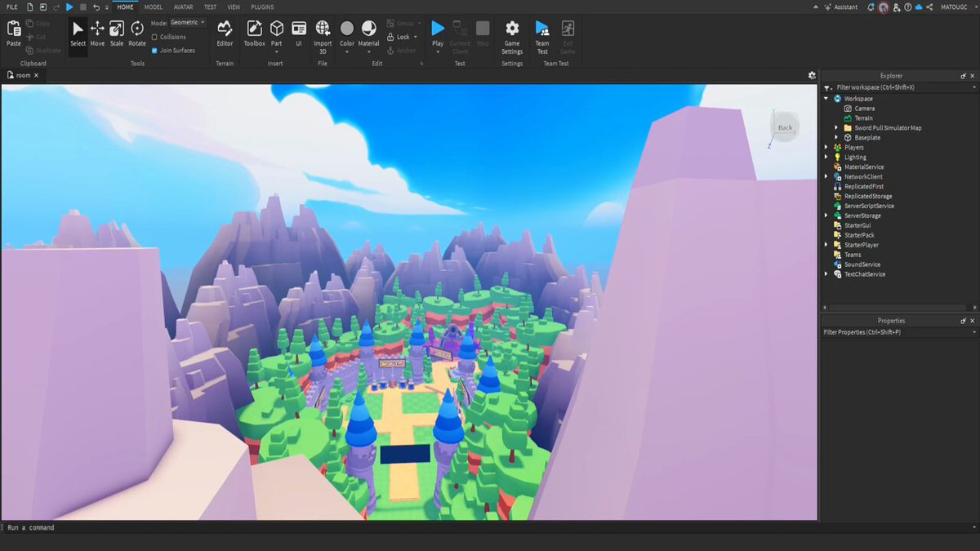Viewport: 980px width, 551px height.
Task: Open Game Settings
Action: click(x=512, y=37)
